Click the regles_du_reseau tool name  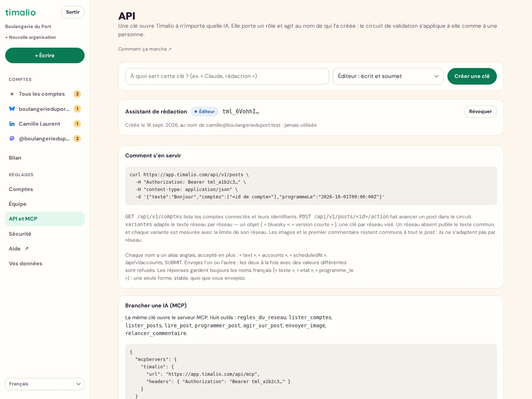(x=262, y=317)
